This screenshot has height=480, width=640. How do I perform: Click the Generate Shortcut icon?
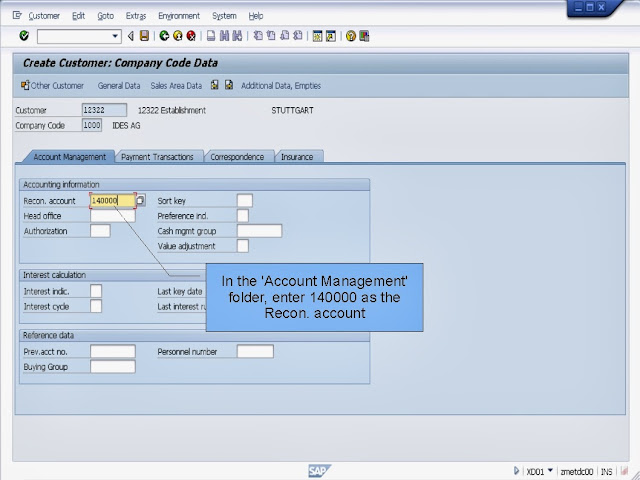click(331, 36)
